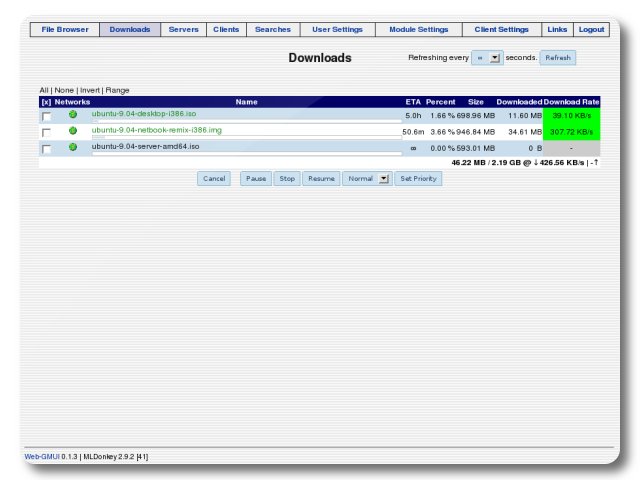Click the Web-GMUI footer link

pos(42,456)
